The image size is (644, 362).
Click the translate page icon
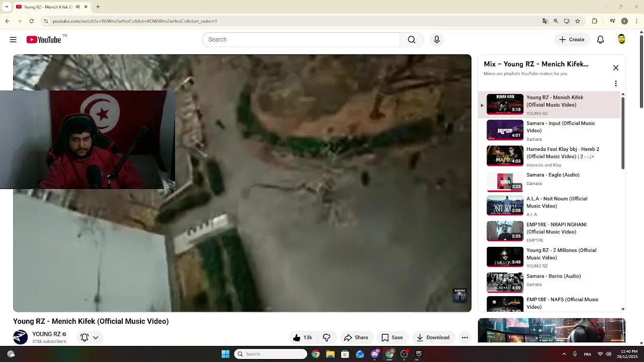click(545, 21)
